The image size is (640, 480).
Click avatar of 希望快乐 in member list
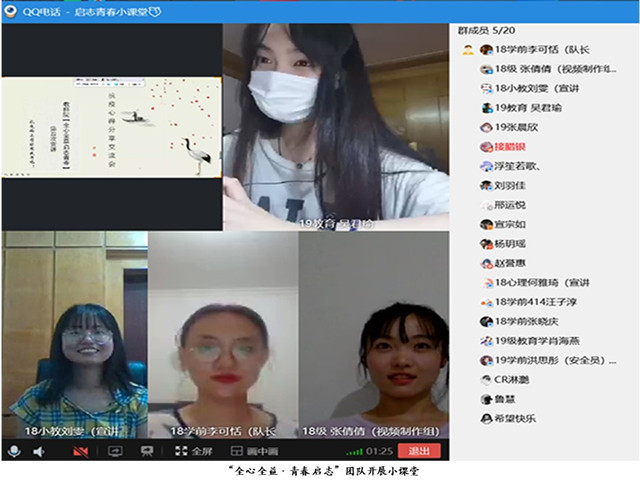485,419
